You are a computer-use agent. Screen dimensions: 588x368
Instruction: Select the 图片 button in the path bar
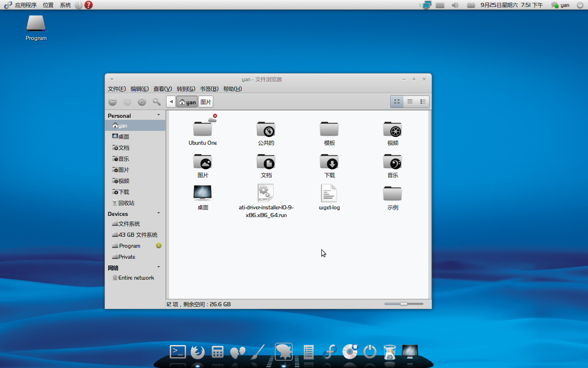click(206, 102)
